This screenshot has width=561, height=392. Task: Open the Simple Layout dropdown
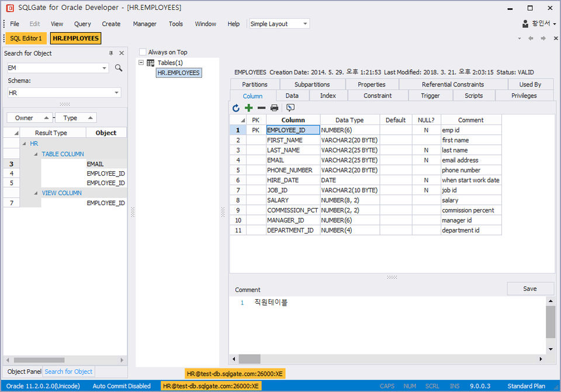(x=304, y=24)
